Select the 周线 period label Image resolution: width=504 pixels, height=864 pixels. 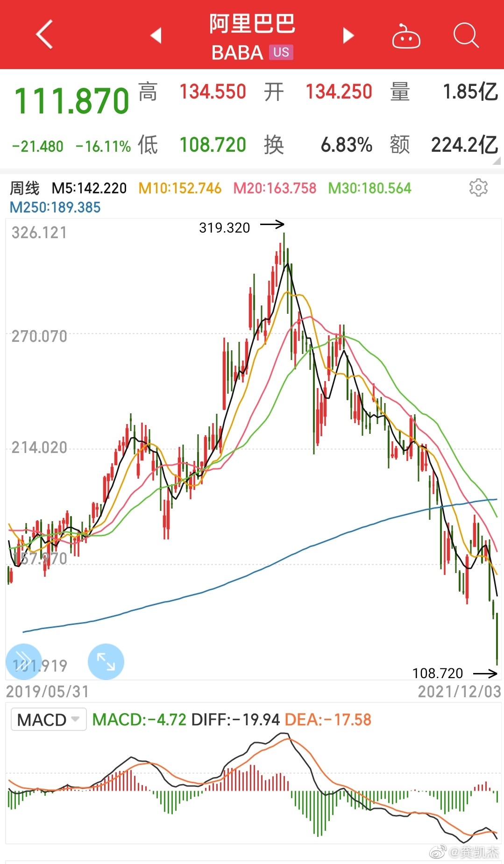(x=25, y=188)
